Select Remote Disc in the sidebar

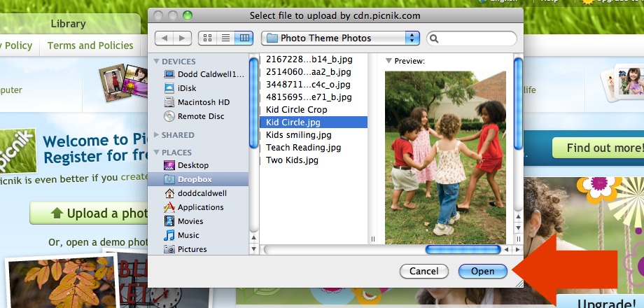[195, 116]
